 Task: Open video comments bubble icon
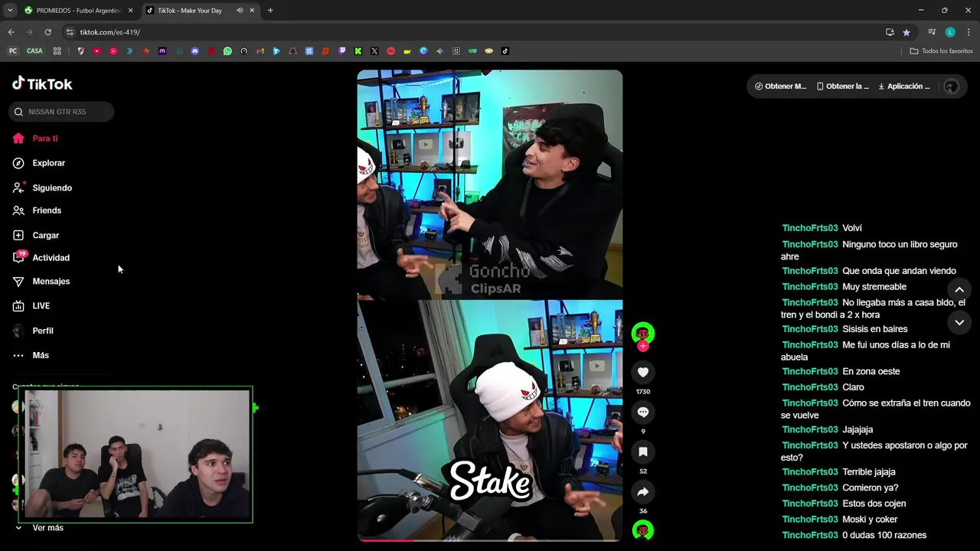click(x=643, y=412)
